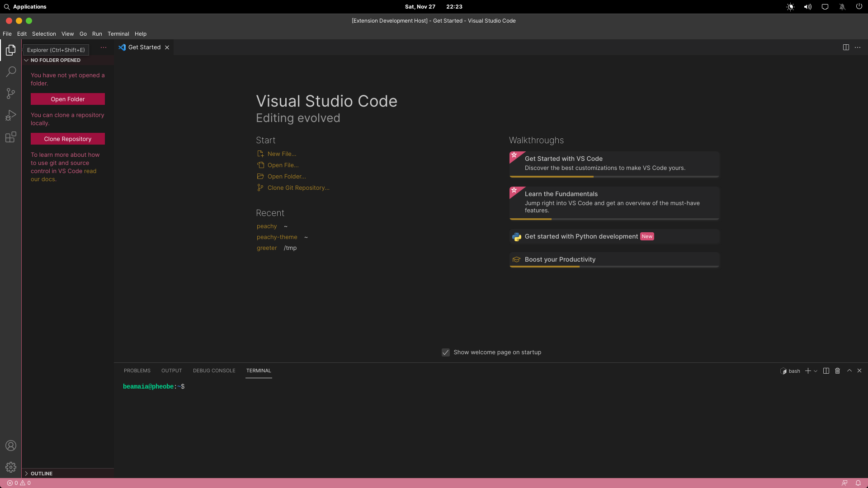Open the Manage gear menu

tap(11, 467)
